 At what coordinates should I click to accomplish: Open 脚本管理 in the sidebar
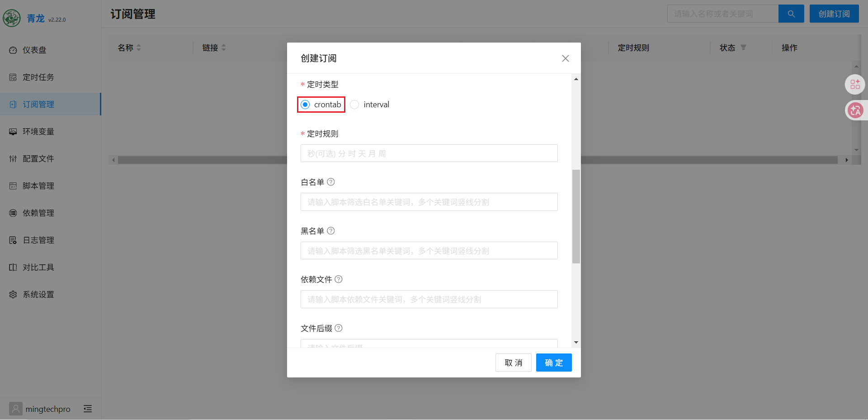tap(51, 186)
